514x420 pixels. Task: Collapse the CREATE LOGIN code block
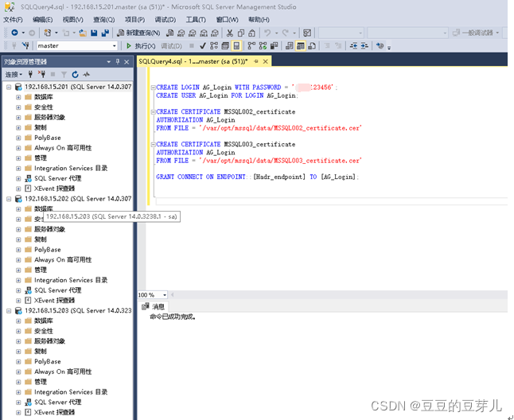point(153,87)
